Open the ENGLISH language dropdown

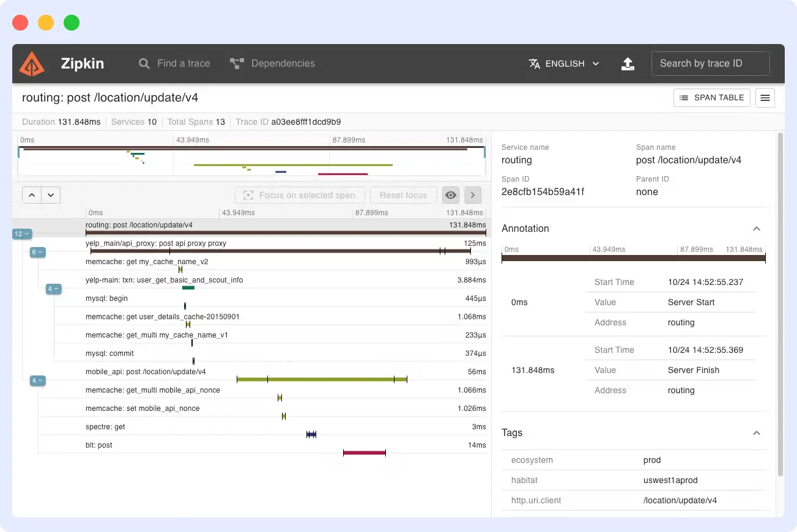coord(563,64)
